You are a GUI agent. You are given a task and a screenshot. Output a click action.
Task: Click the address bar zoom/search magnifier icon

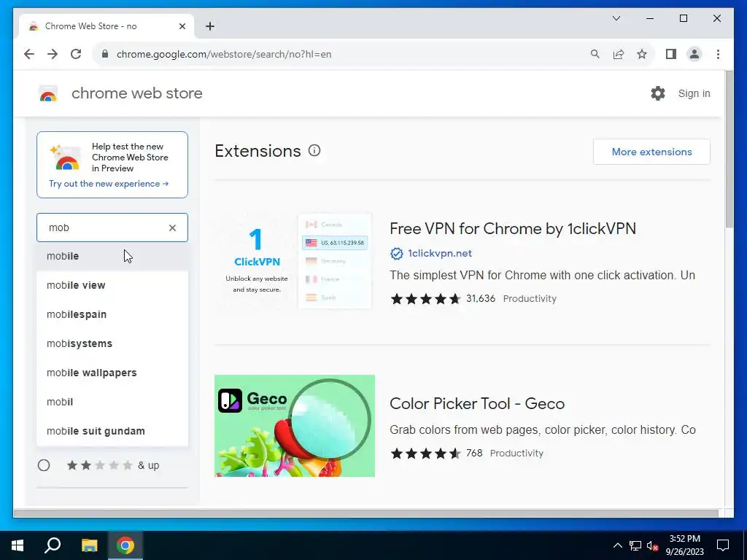(595, 54)
